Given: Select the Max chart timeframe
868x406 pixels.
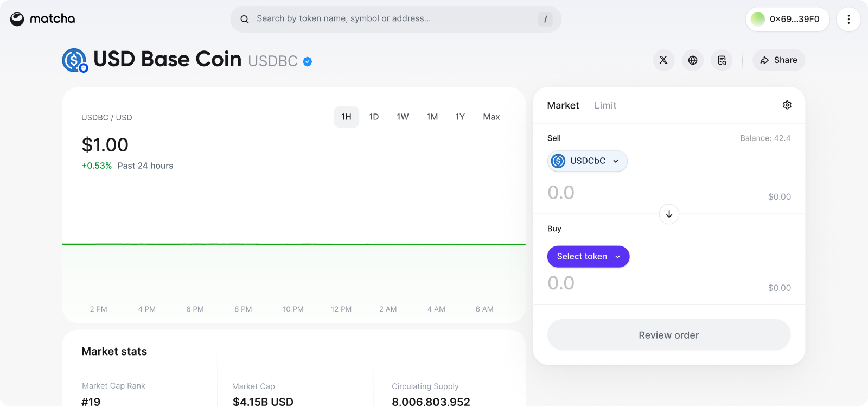Looking at the screenshot, I should (492, 117).
